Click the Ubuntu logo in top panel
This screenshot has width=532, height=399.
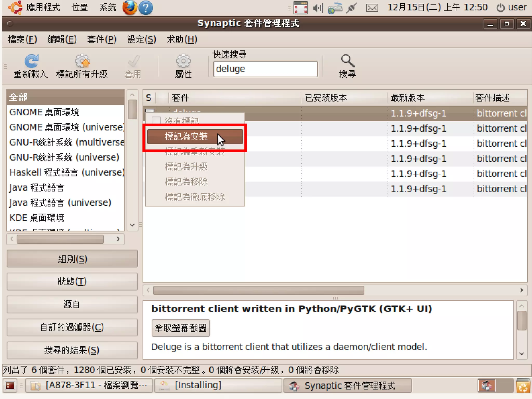tap(15, 7)
